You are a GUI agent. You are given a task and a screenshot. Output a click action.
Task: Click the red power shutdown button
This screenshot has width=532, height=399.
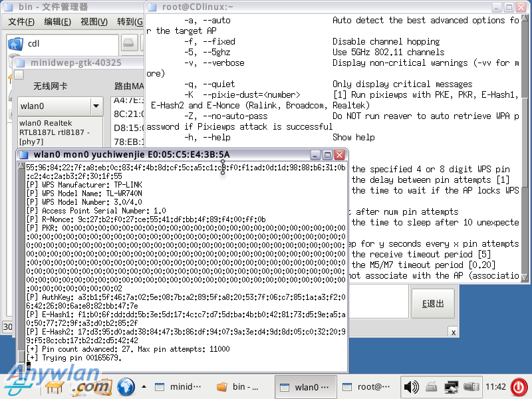point(519,387)
